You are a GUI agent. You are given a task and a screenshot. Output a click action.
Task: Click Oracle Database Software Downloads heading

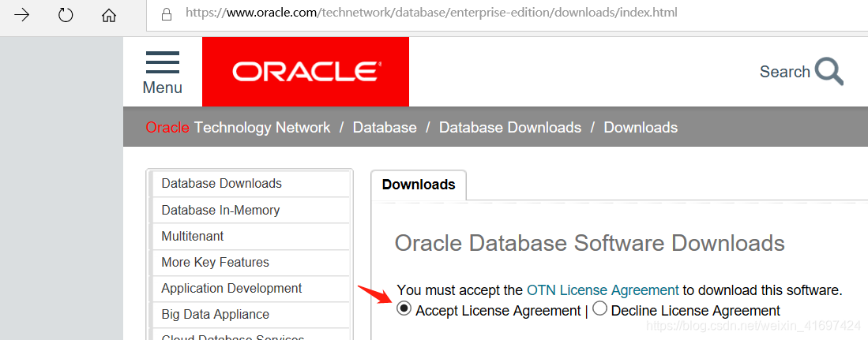pos(589,243)
